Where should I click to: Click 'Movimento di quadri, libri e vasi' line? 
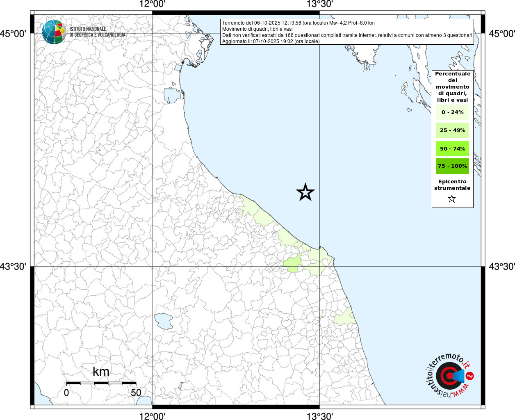coord(257,29)
